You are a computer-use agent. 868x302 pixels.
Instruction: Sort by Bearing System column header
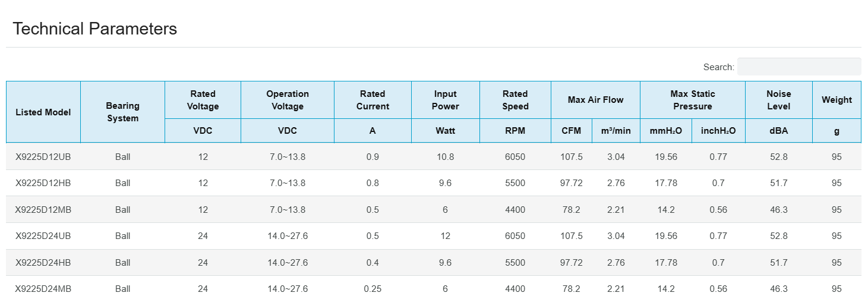click(122, 112)
